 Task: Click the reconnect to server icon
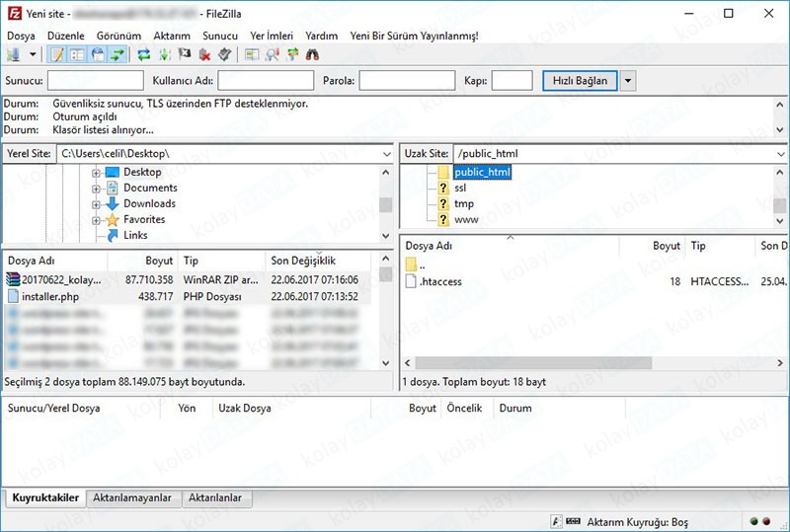pyautogui.click(x=226, y=54)
